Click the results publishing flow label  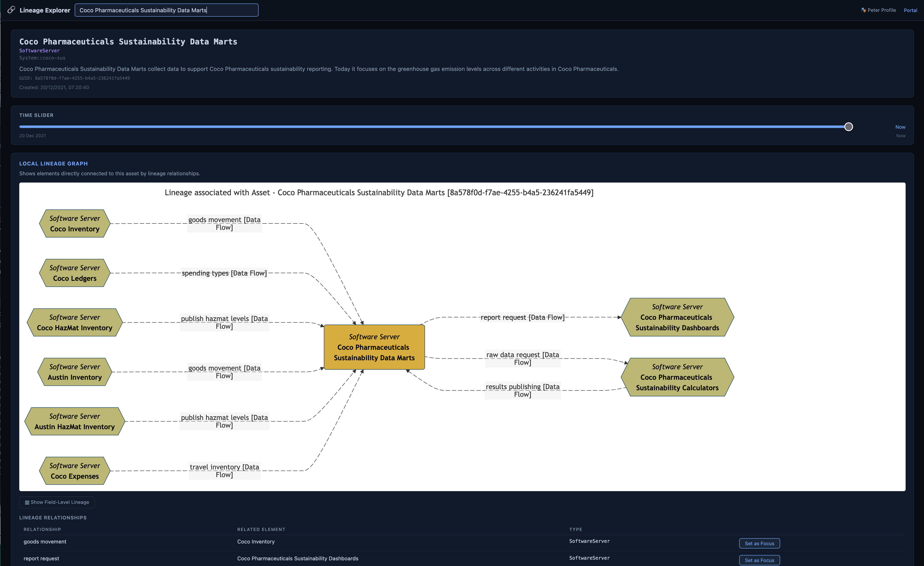pos(522,391)
